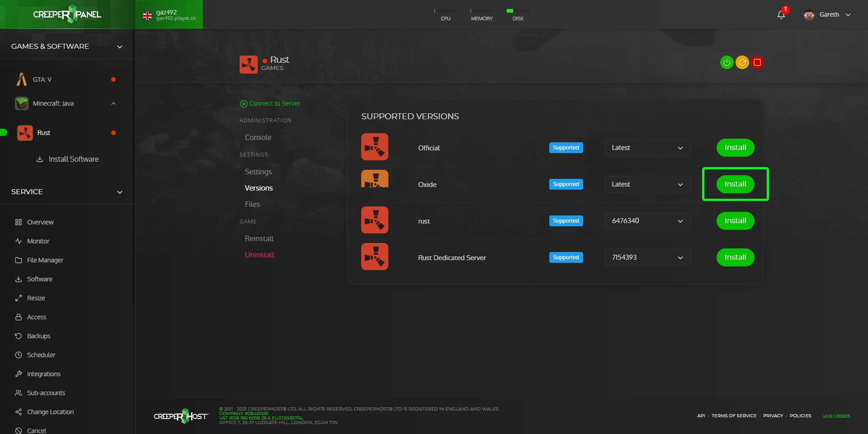Click the Official version Rust icon
The width and height of the screenshot is (868, 434).
point(375,147)
